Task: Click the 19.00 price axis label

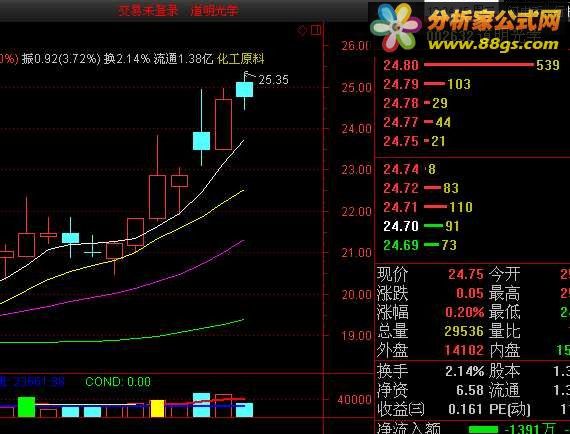Action: [x=356, y=335]
